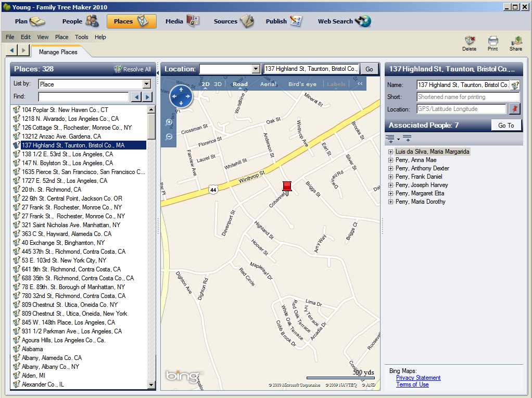Go forward with the right navigation arrow
Screen dimensions: 532x398
(23, 50)
